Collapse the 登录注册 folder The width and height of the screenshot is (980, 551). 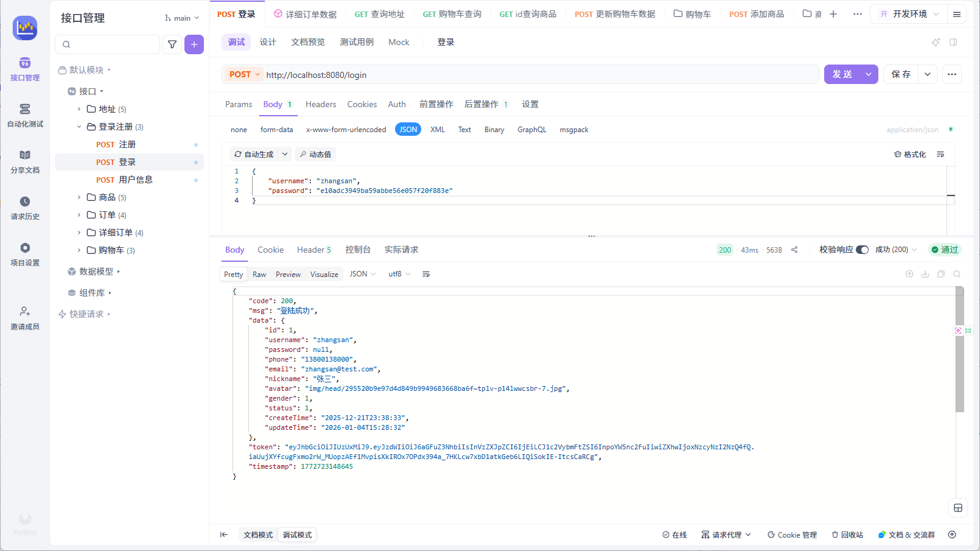[79, 127]
